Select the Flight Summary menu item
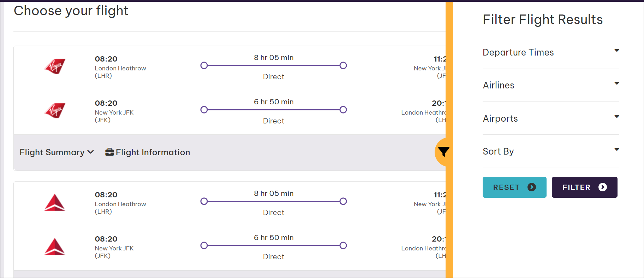The height and width of the screenshot is (278, 644). coord(52,152)
